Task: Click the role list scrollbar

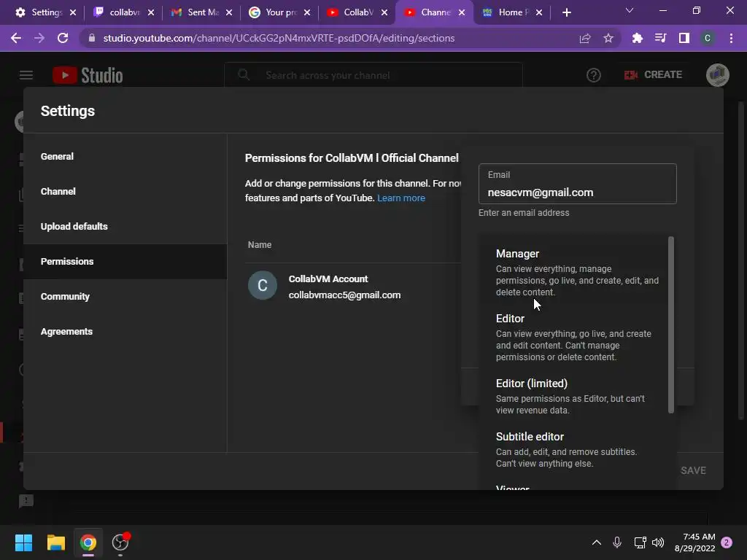Action: 671,324
